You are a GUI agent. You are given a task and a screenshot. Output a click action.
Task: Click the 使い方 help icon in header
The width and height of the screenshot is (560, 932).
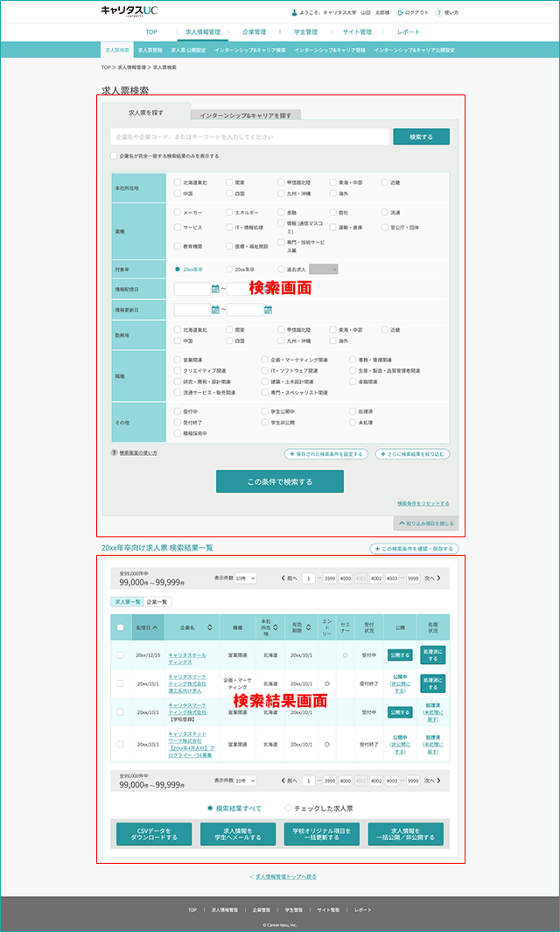pos(439,12)
